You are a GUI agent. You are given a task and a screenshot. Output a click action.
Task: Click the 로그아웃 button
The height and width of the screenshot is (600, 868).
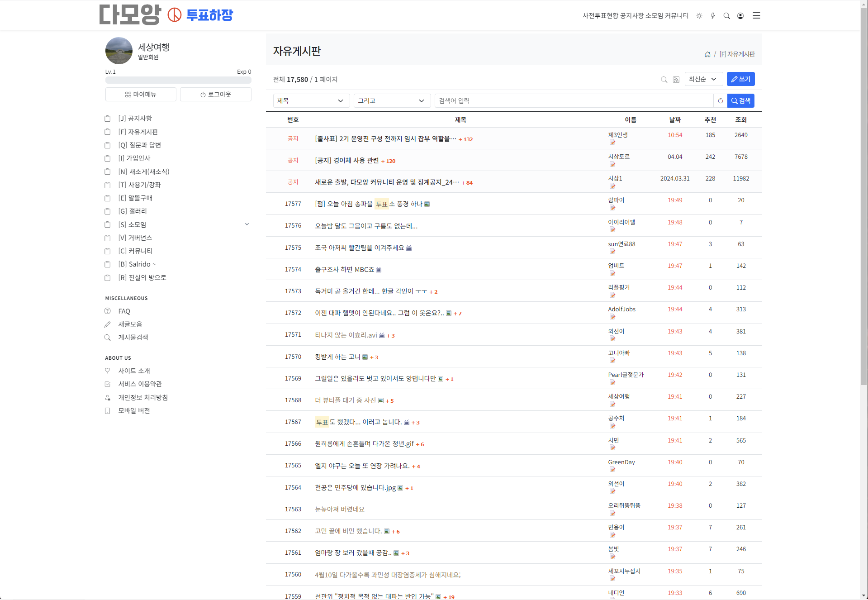coord(216,95)
